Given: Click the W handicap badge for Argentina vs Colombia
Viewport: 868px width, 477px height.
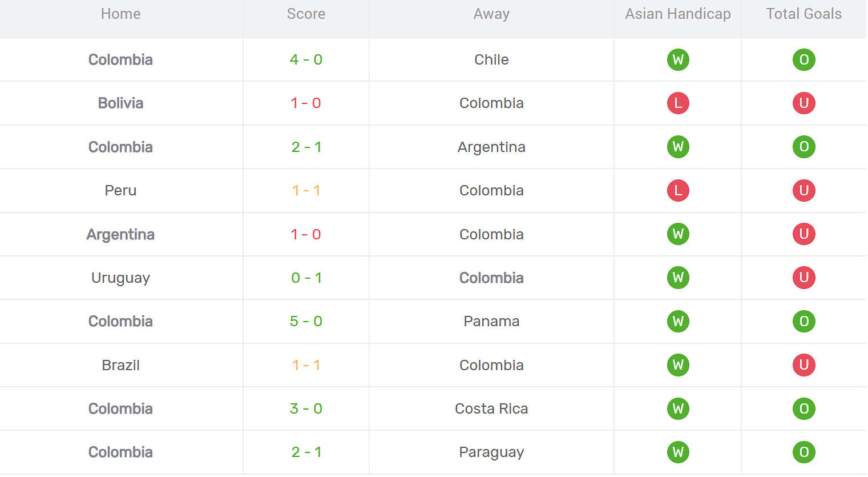Looking at the screenshot, I should coord(678,234).
